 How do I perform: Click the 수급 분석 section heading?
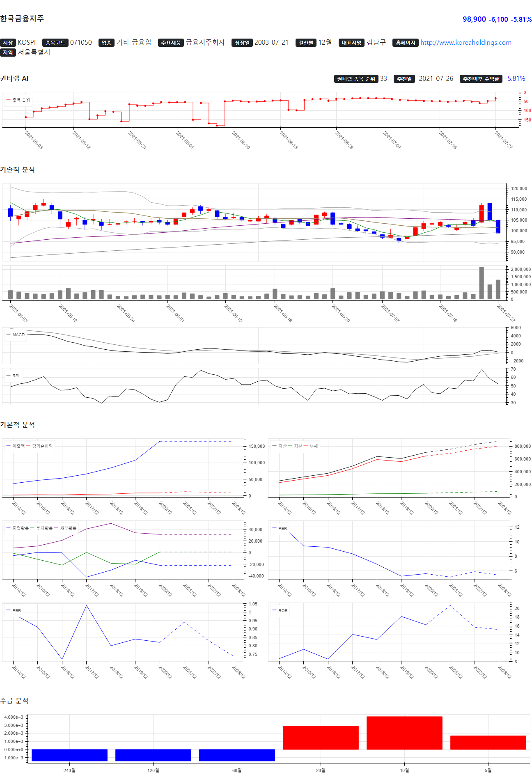14,701
